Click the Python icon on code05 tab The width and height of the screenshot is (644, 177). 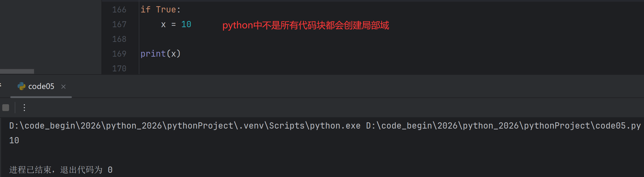[22, 86]
